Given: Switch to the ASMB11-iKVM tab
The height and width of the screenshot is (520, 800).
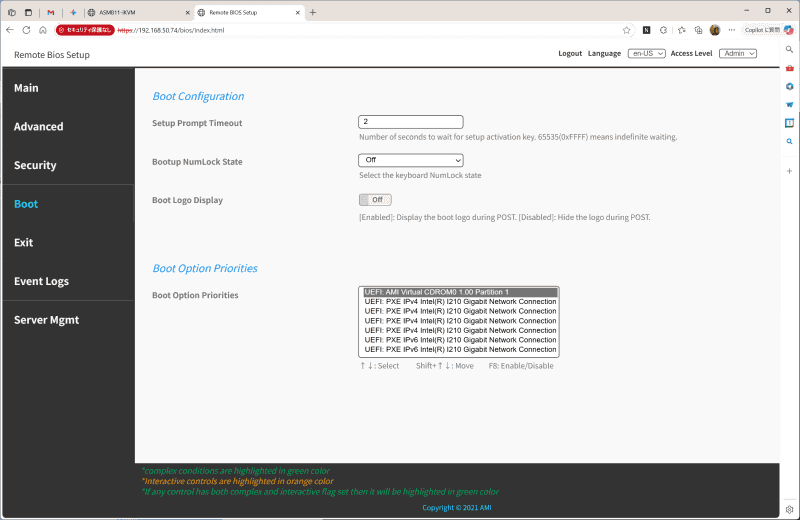Looking at the screenshot, I should [137, 13].
